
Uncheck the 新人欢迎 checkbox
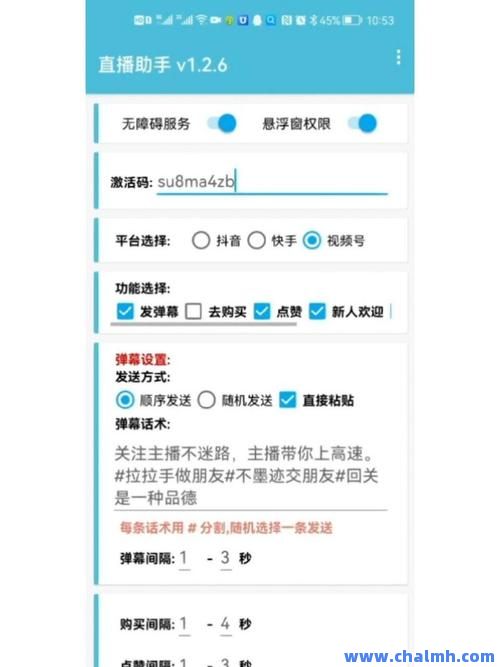(x=317, y=311)
